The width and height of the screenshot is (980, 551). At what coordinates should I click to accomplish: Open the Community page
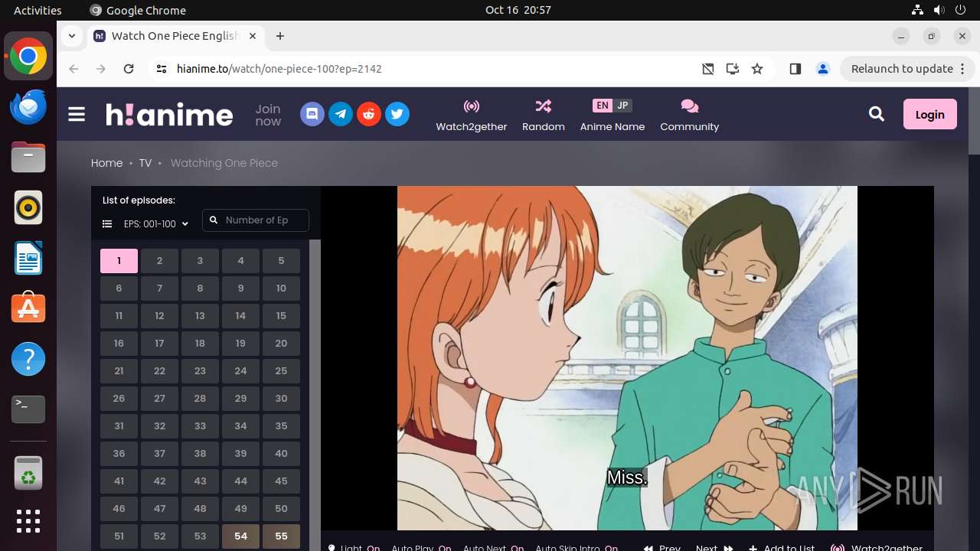(x=690, y=115)
